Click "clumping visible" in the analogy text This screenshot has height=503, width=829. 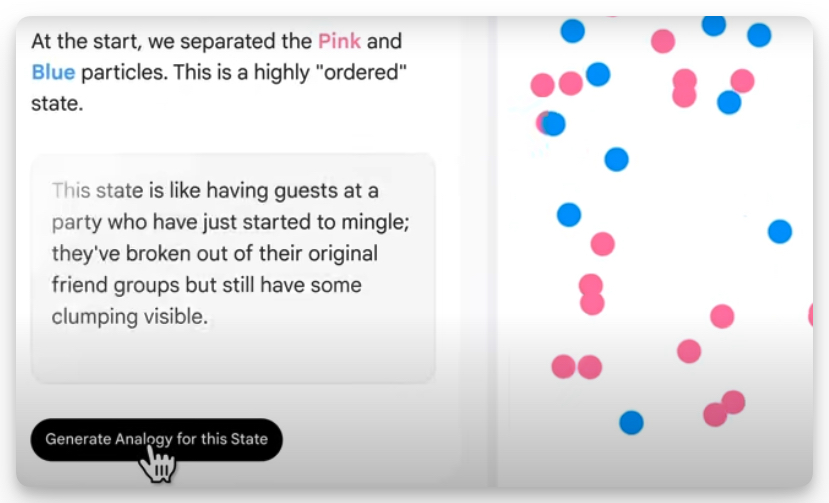pyautogui.click(x=129, y=317)
